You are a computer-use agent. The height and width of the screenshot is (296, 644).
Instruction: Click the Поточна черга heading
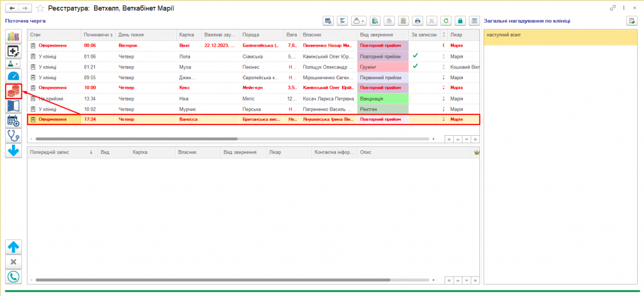click(x=25, y=21)
